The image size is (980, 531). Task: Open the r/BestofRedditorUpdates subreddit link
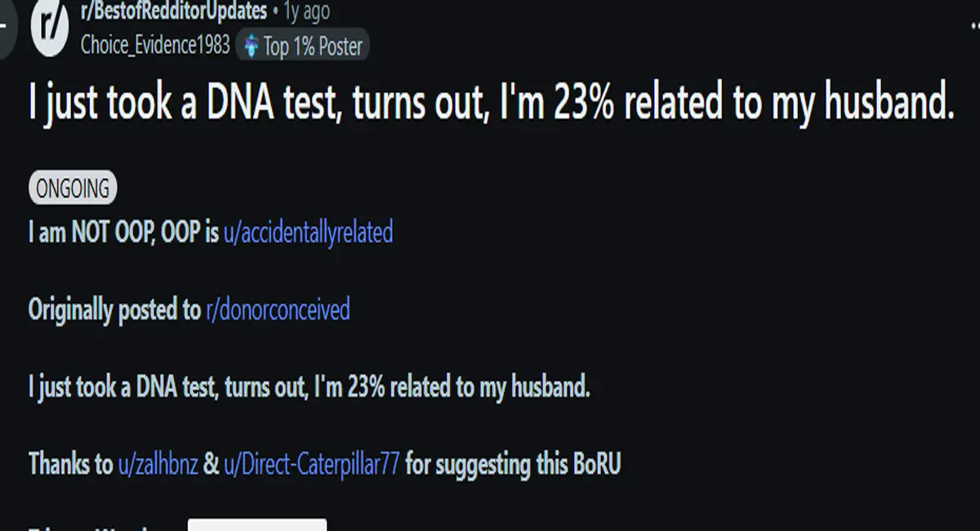pos(174,11)
